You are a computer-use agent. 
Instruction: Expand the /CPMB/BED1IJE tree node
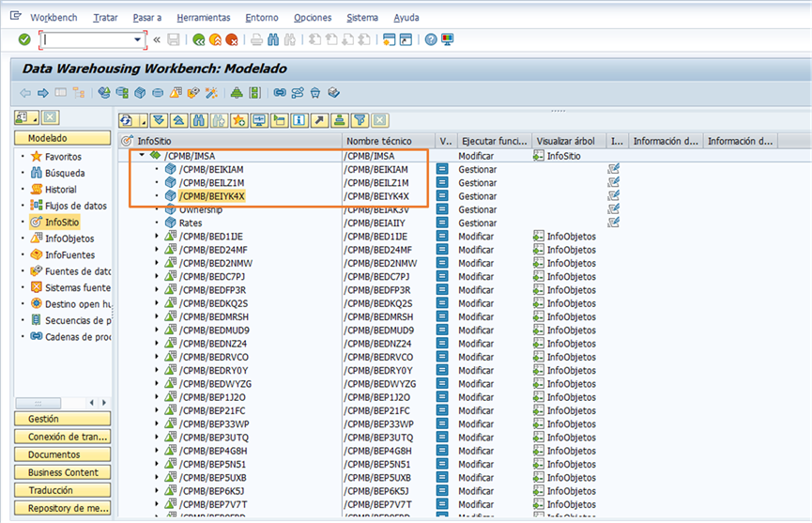pos(157,237)
